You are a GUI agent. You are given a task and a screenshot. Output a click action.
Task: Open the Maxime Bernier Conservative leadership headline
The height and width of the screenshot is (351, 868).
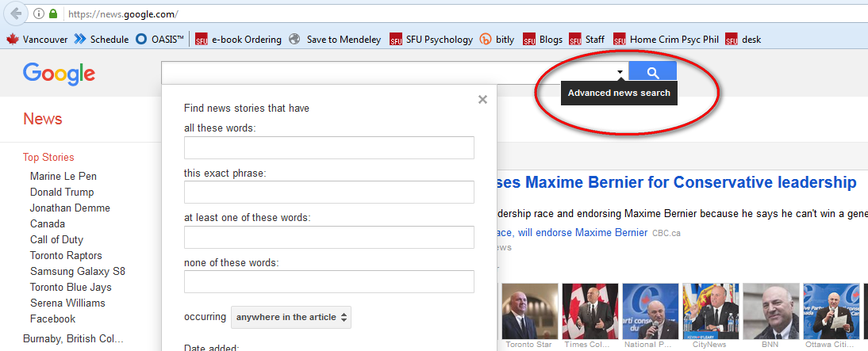677,182
